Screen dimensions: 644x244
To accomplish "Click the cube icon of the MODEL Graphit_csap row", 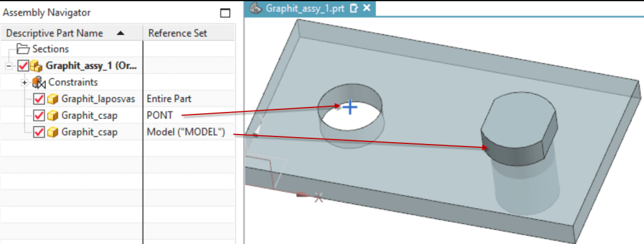I will pyautogui.click(x=52, y=132).
